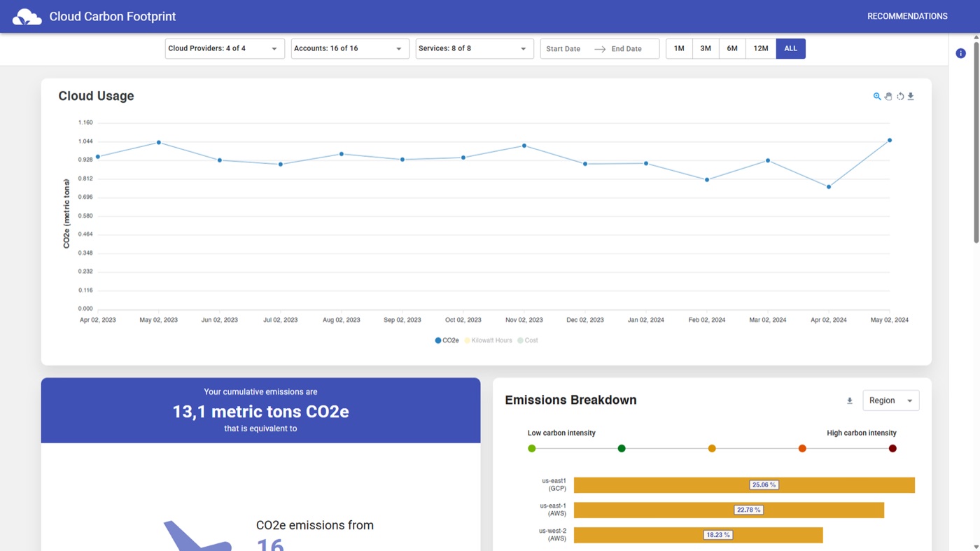Toggle the CO2e series in legend

coord(447,340)
